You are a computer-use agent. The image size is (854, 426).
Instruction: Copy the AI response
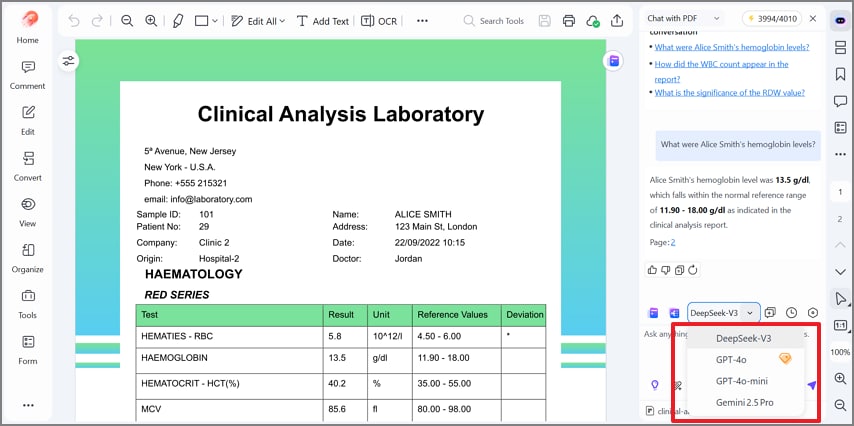tap(679, 270)
